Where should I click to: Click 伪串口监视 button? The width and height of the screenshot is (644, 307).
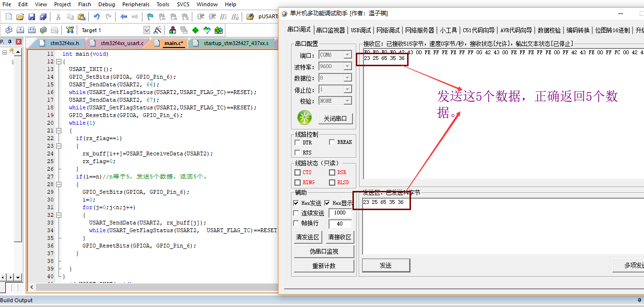324,251
